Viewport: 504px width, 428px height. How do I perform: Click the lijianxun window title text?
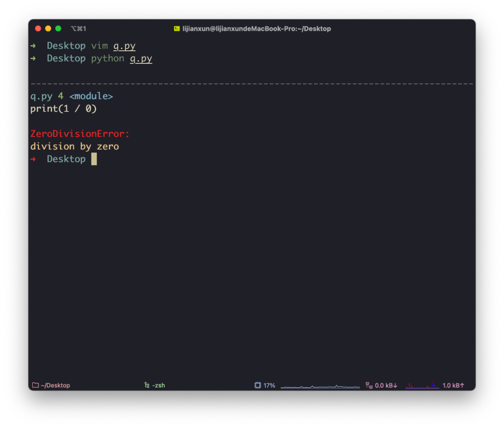pyautogui.click(x=256, y=28)
